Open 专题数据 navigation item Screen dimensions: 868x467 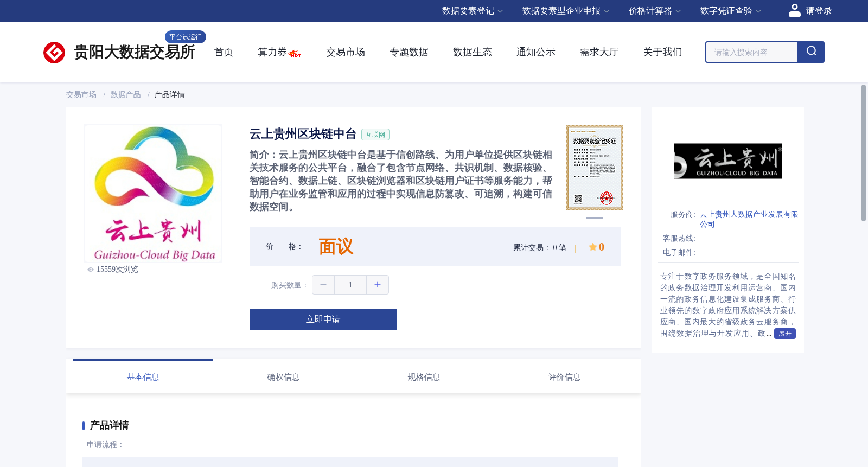[x=409, y=52]
